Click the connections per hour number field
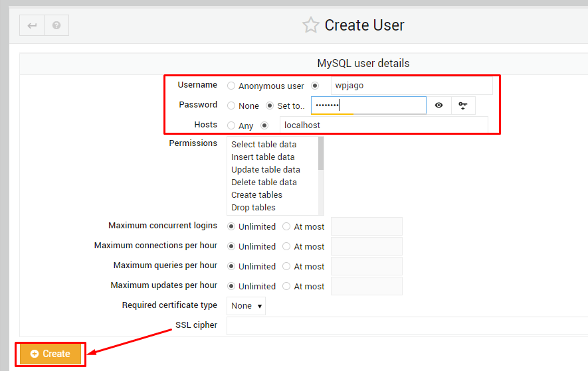588x371 pixels. (x=367, y=246)
